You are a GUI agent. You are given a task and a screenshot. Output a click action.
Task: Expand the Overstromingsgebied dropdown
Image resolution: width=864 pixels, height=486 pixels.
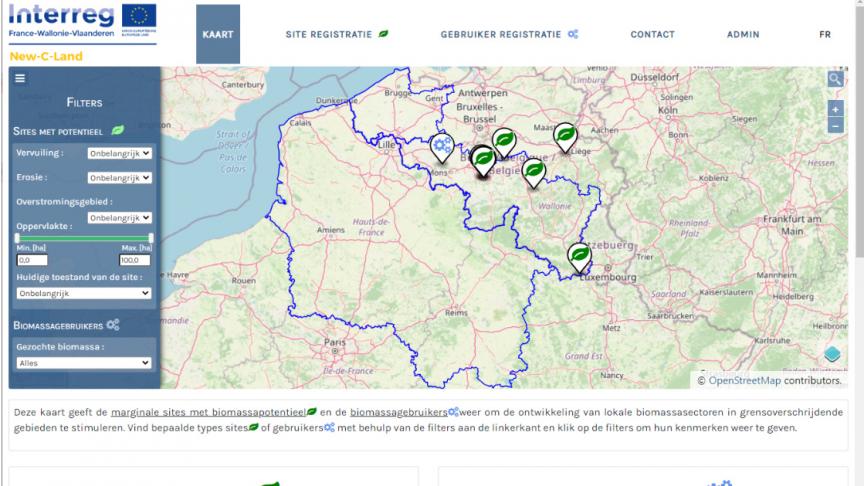click(119, 217)
